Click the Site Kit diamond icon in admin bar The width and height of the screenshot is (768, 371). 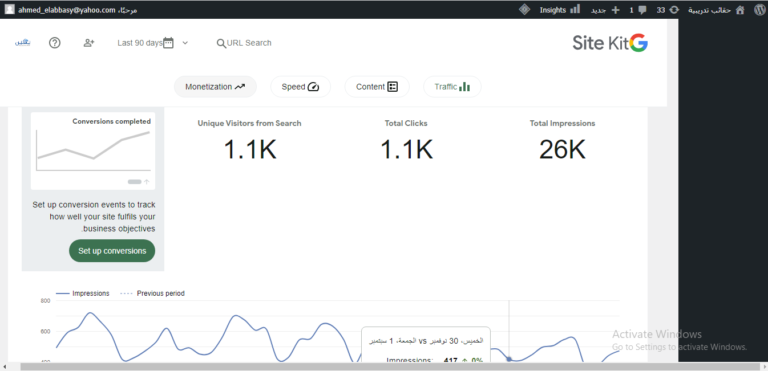[x=525, y=9]
